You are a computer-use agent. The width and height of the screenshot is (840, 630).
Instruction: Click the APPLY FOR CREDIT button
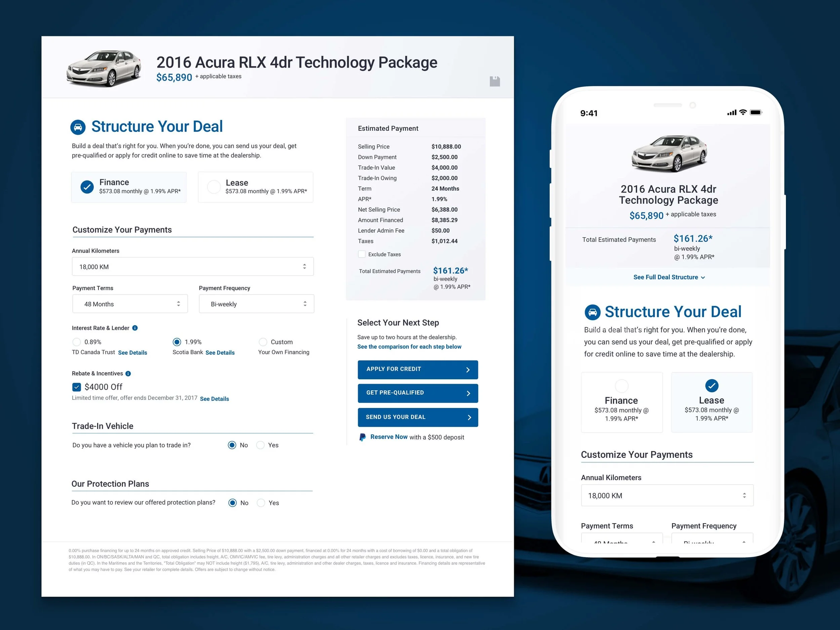[418, 370]
